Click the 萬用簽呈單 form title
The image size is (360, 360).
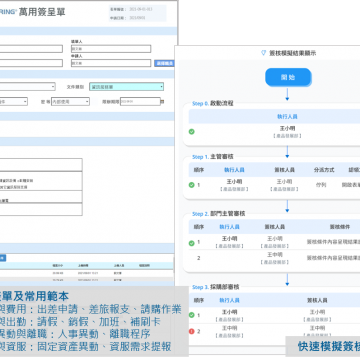coord(42,12)
